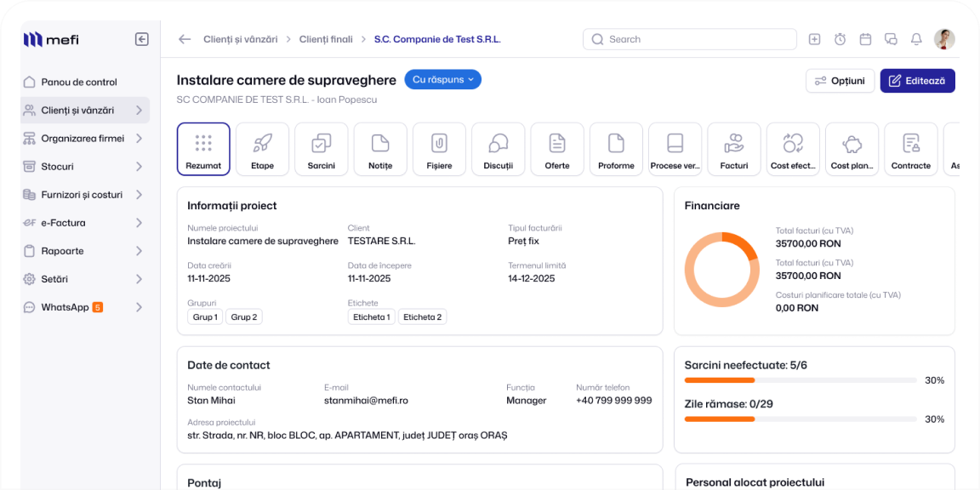
Task: Open the quick add plus icon
Action: tap(814, 39)
